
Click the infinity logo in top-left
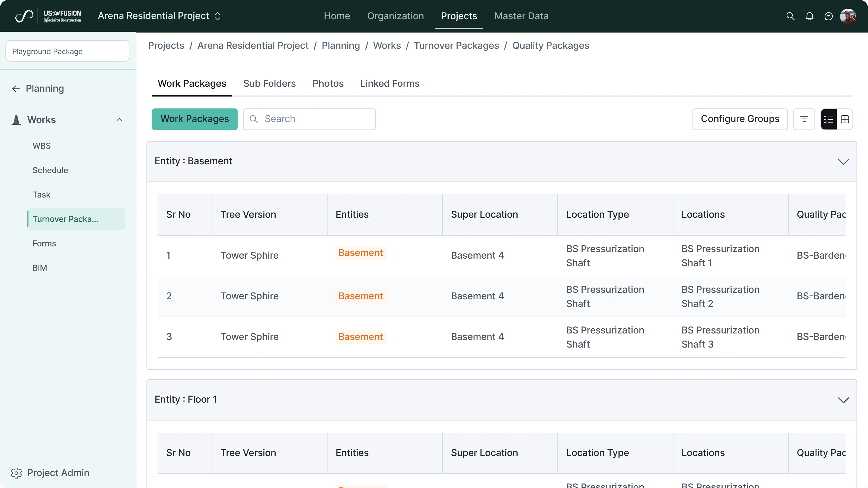point(24,16)
